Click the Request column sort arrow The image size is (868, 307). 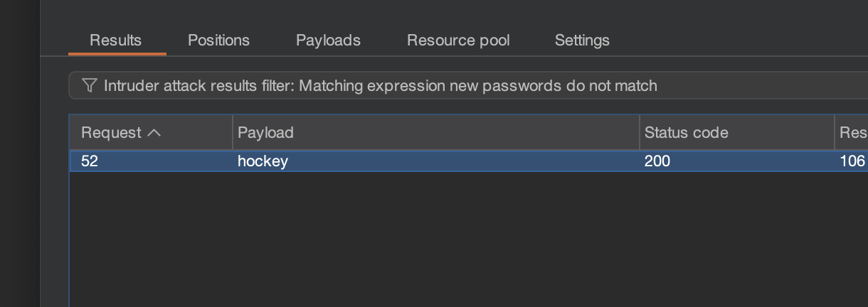(154, 132)
